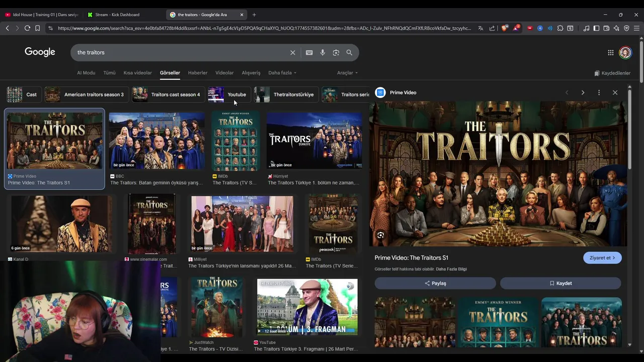Image resolution: width=644 pixels, height=362 pixels.
Task: Click the large Traitors preview image
Action: tap(498, 174)
